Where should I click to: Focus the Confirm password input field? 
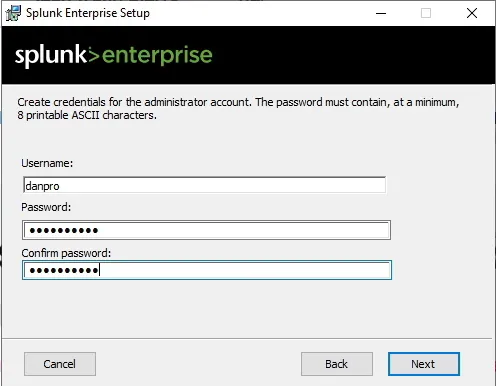click(x=207, y=270)
